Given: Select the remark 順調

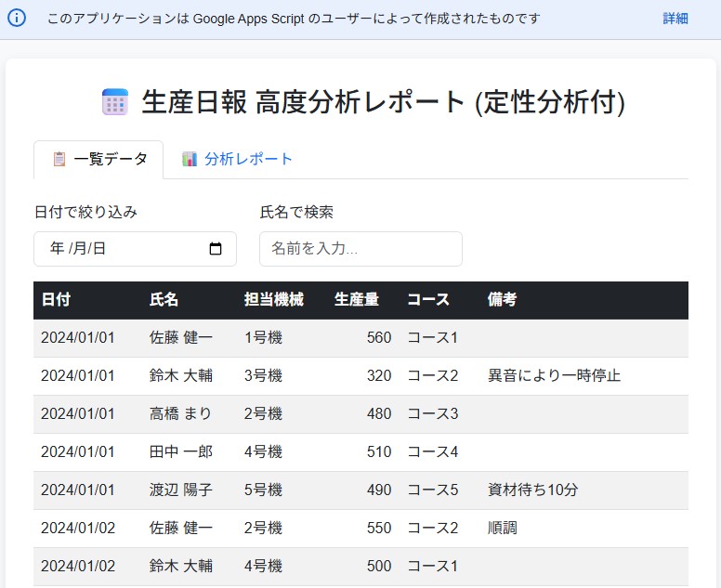Looking at the screenshot, I should coord(502,529).
